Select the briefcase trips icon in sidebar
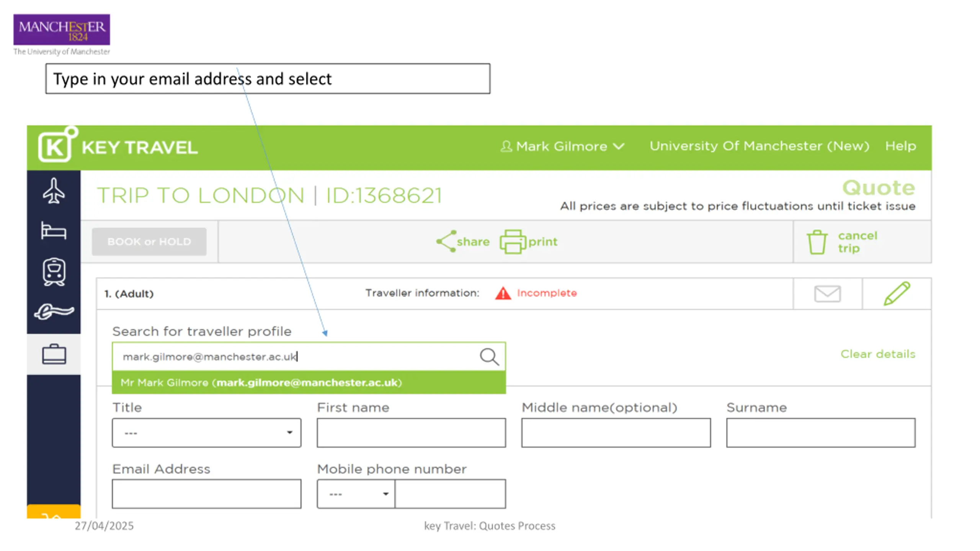Screen dimensions: 980x551 pos(54,354)
